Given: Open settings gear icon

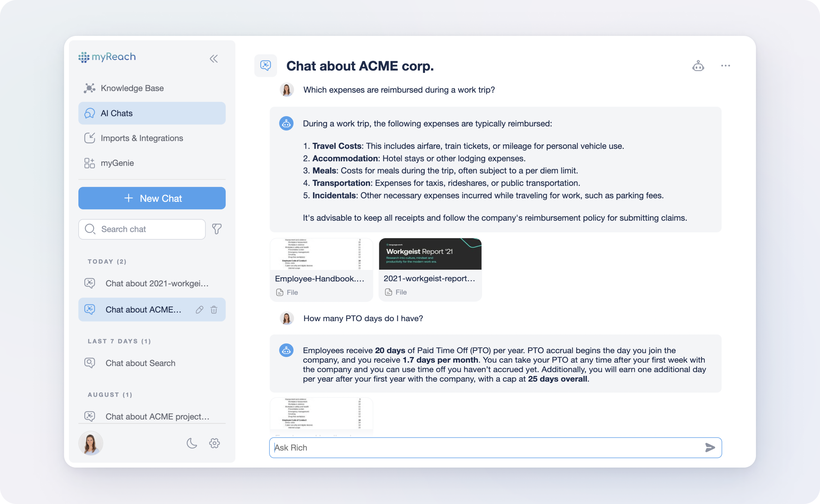Looking at the screenshot, I should [x=214, y=443].
